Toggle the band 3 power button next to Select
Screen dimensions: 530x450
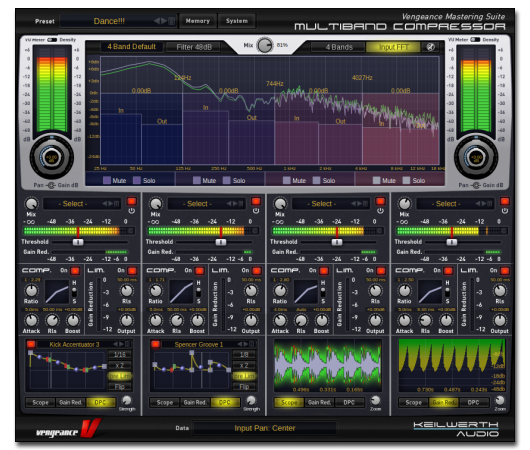[380, 202]
